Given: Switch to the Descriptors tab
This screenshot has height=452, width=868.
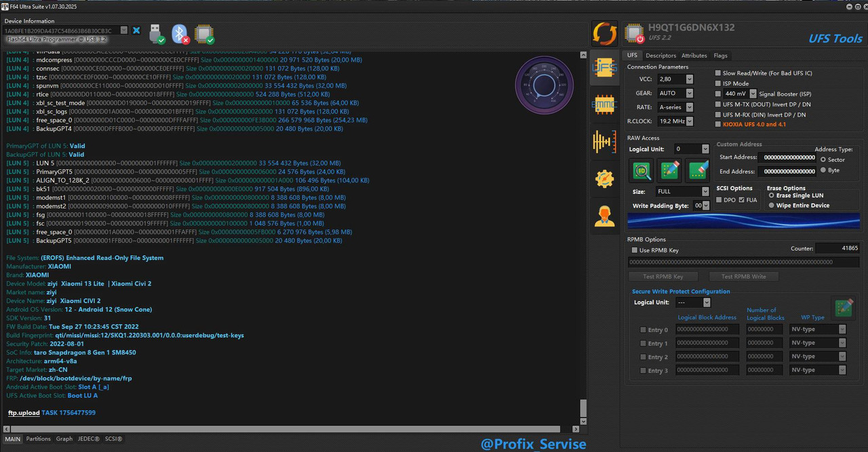Looking at the screenshot, I should tap(660, 56).
